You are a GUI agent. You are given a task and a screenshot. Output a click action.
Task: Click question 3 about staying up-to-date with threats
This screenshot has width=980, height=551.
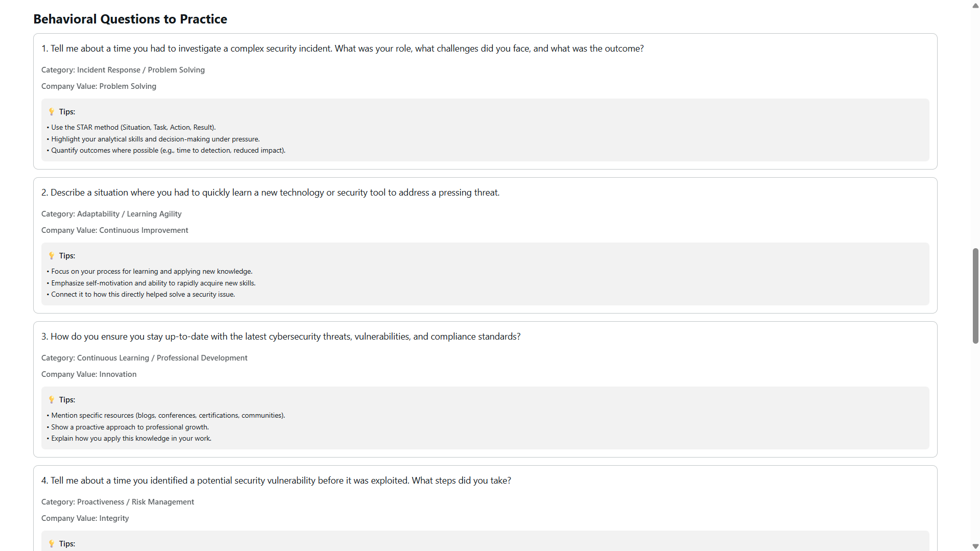(281, 337)
